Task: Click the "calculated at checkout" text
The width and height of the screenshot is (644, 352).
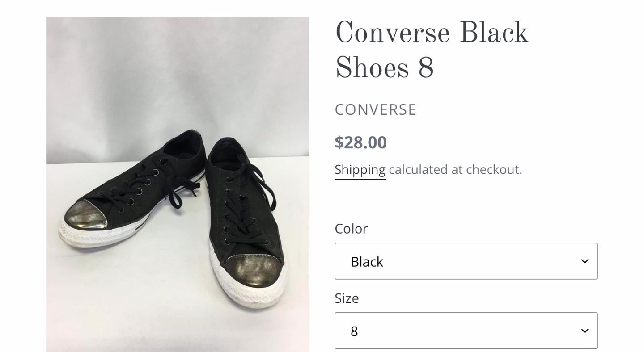Action: point(455,170)
